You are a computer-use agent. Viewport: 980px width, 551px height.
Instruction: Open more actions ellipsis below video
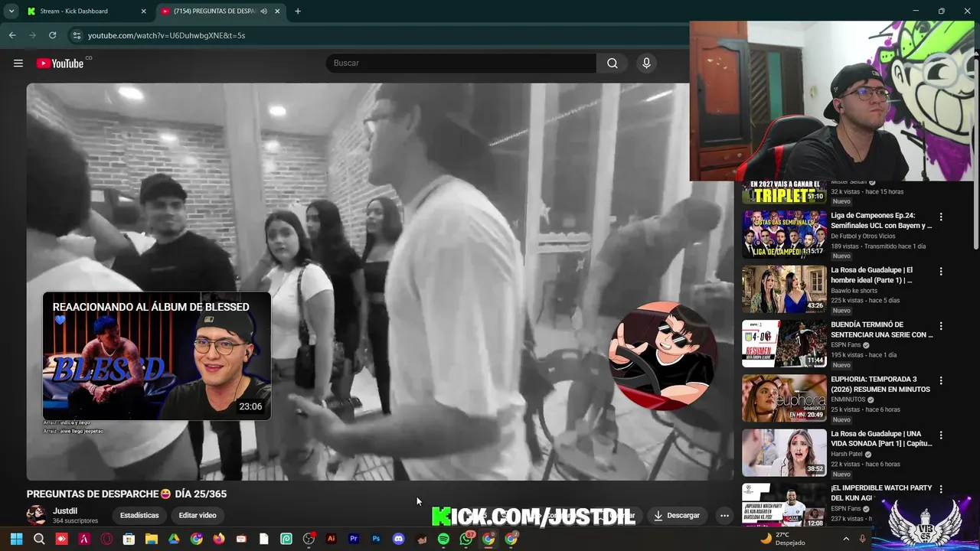coord(724,515)
